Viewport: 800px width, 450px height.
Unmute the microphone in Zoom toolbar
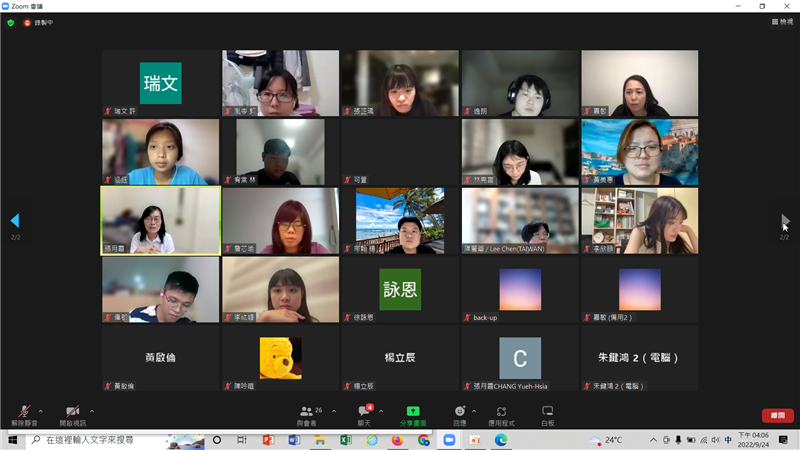pos(22,412)
